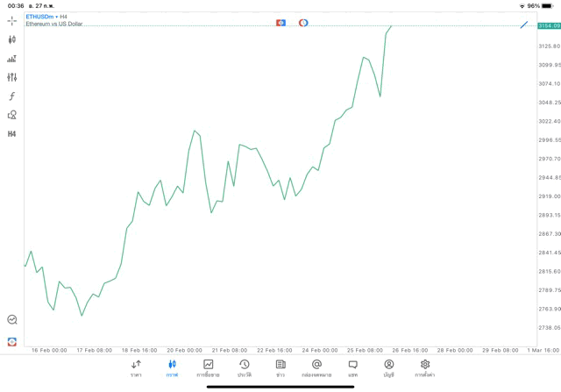The width and height of the screenshot is (561, 392).
Task: Go to the ประวัติ (History) tab
Action: (x=244, y=367)
